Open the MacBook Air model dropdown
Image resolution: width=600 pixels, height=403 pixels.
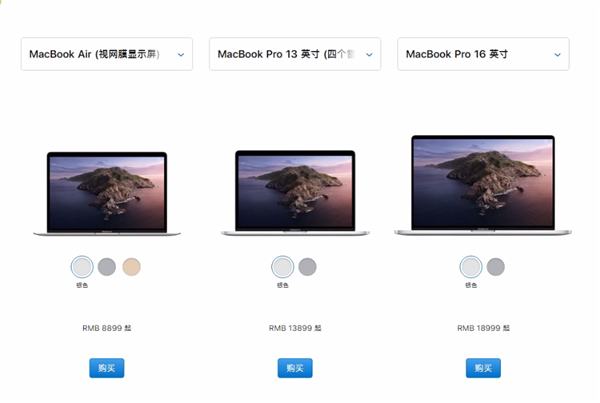[x=107, y=54]
